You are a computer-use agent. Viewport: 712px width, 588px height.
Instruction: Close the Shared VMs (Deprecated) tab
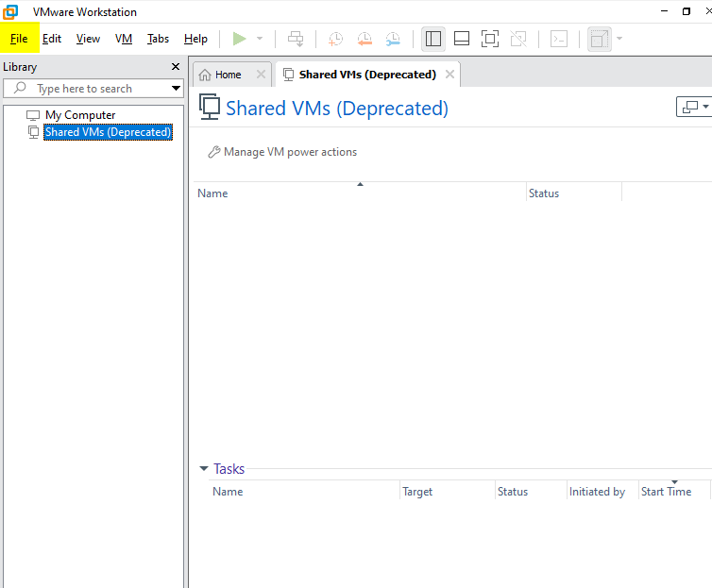pos(449,75)
